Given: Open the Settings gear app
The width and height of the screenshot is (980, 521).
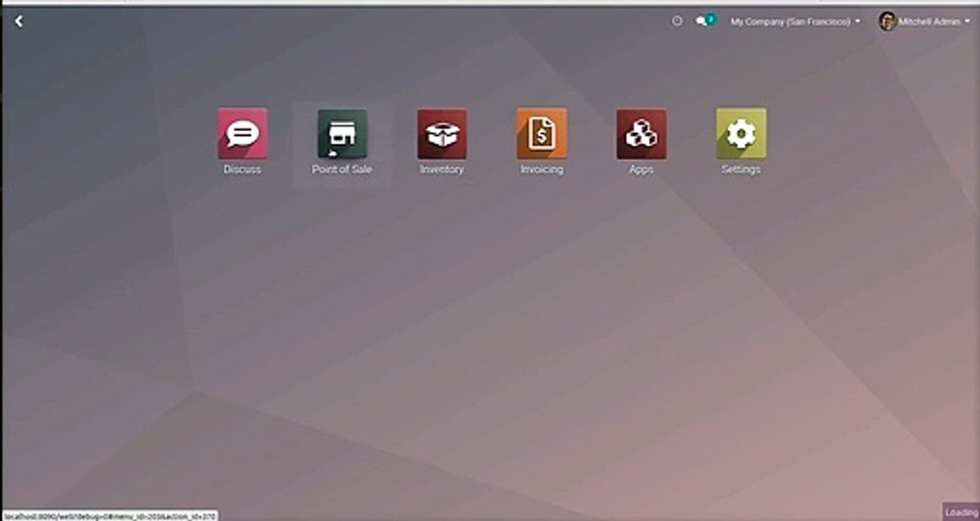Looking at the screenshot, I should coord(741,134).
